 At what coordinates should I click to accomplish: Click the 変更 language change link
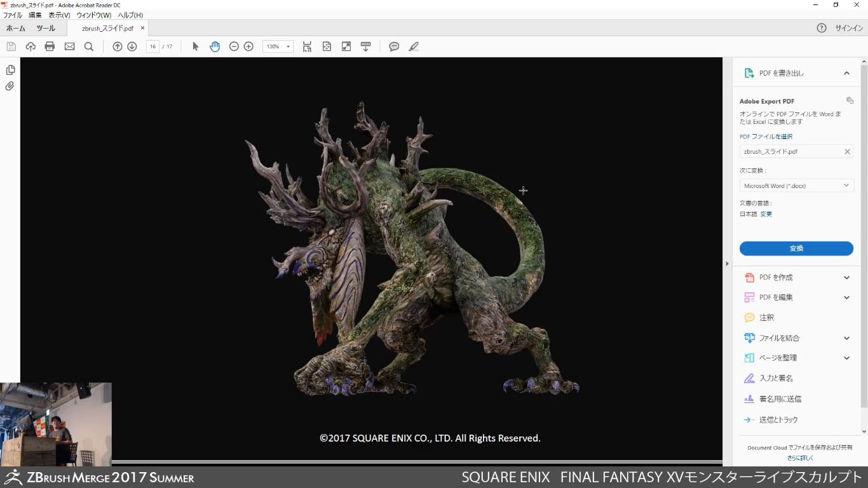tap(766, 214)
